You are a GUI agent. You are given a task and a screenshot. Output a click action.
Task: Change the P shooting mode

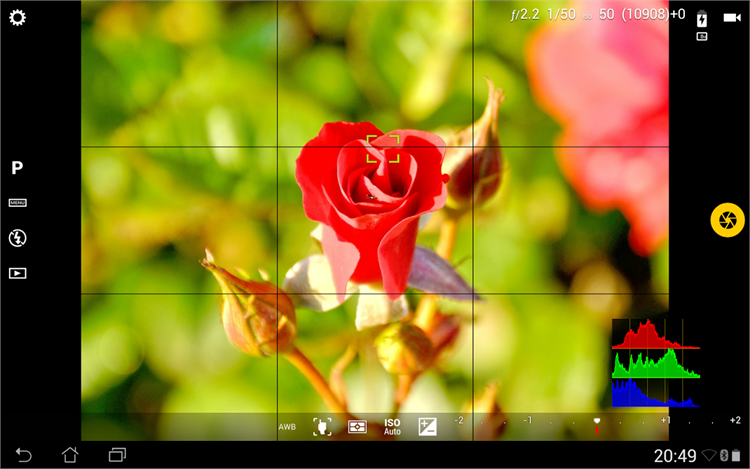point(17,168)
